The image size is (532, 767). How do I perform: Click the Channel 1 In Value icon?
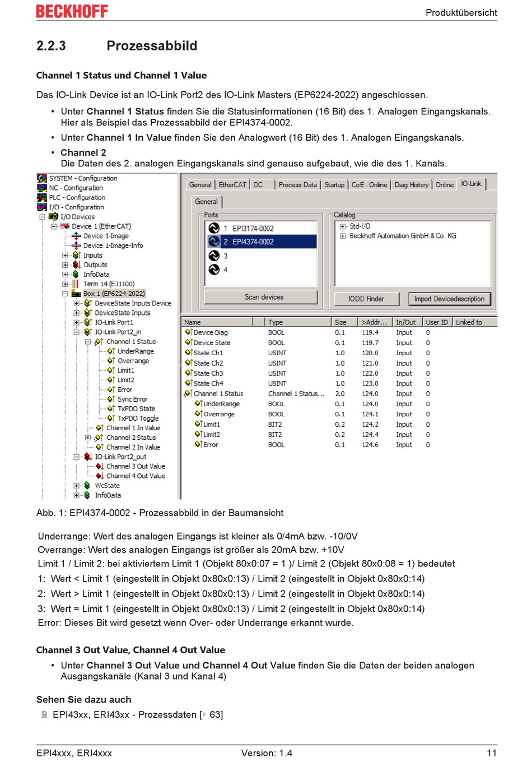coord(100,427)
